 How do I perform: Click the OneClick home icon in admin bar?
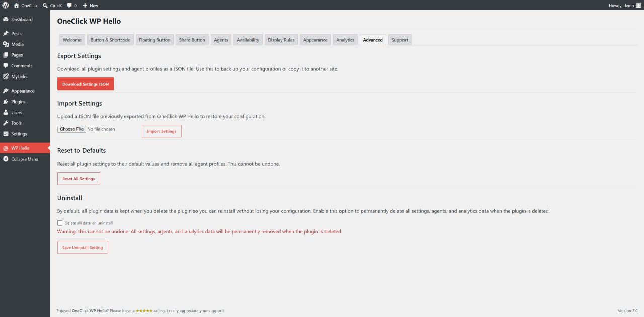tap(16, 5)
